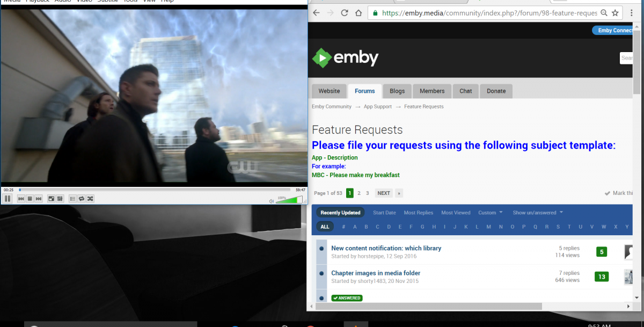Seek on the VLC progress bar
The height and width of the screenshot is (327, 644).
(155, 190)
